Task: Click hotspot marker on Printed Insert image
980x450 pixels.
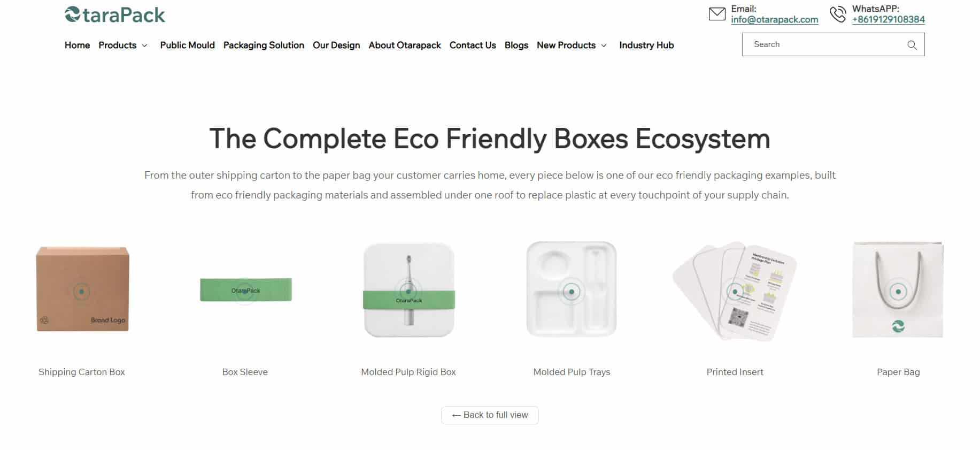Action: pos(735,292)
